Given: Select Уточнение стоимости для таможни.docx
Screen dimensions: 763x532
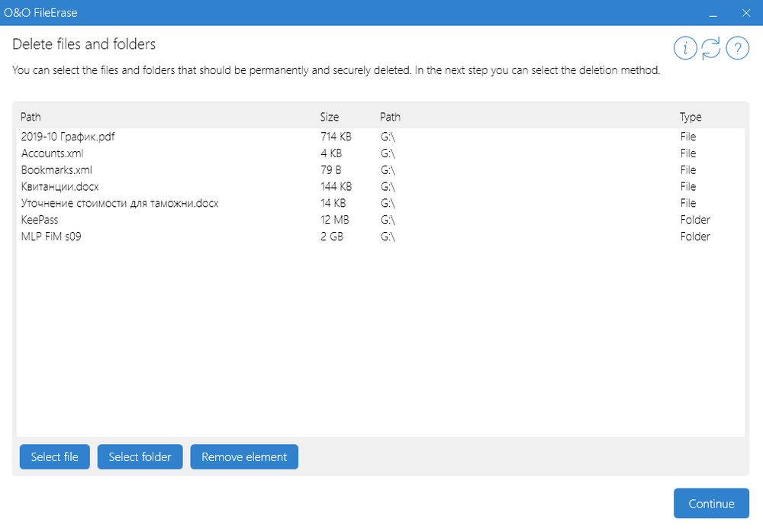Looking at the screenshot, I should tap(120, 203).
